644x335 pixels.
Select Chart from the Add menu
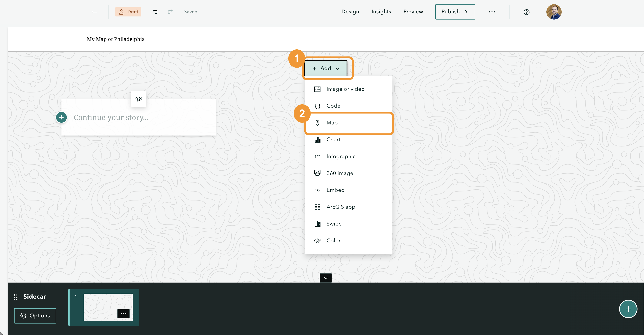point(348,140)
